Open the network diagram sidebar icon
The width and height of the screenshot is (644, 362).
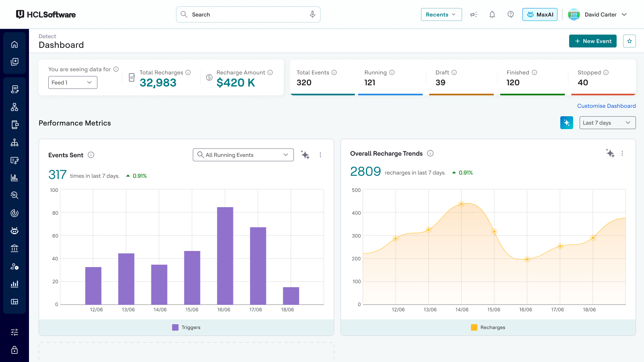coord(14,107)
